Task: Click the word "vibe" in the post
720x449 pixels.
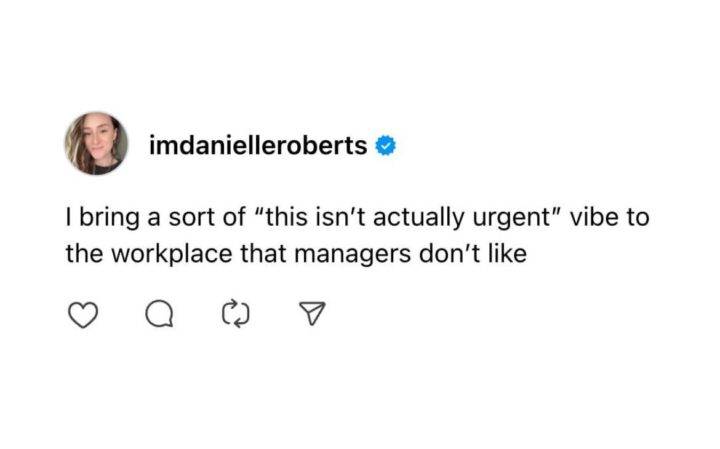Action: tap(591, 217)
